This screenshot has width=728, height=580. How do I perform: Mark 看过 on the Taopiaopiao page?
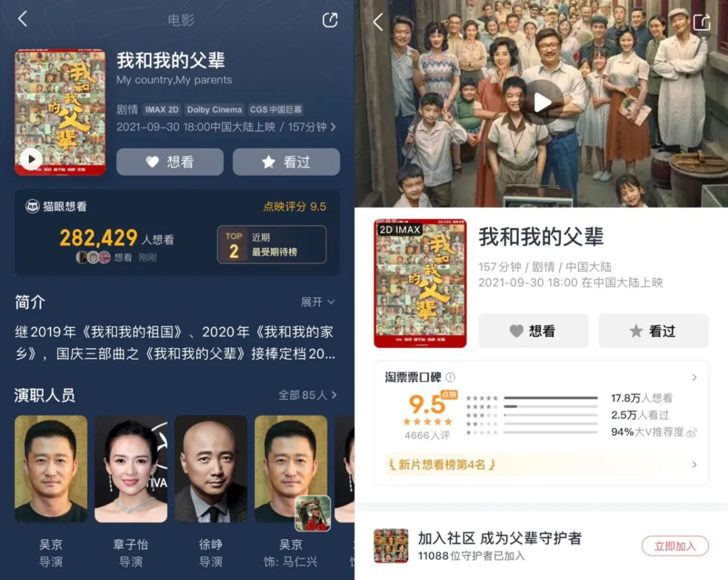pyautogui.click(x=653, y=331)
